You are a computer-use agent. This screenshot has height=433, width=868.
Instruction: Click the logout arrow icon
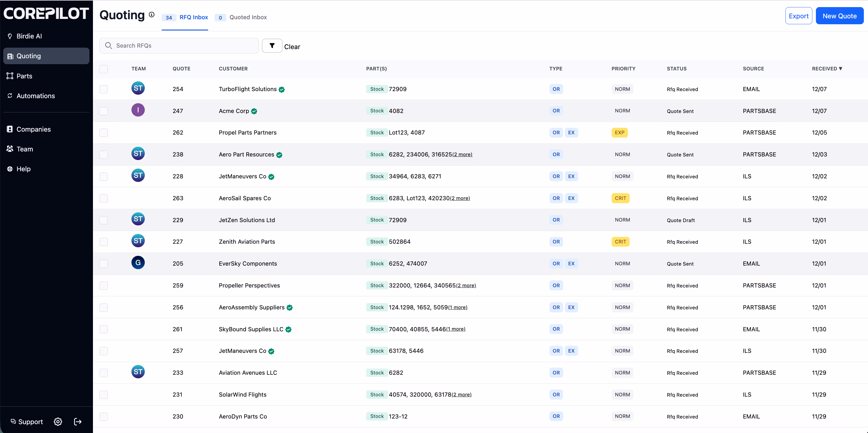point(78,421)
